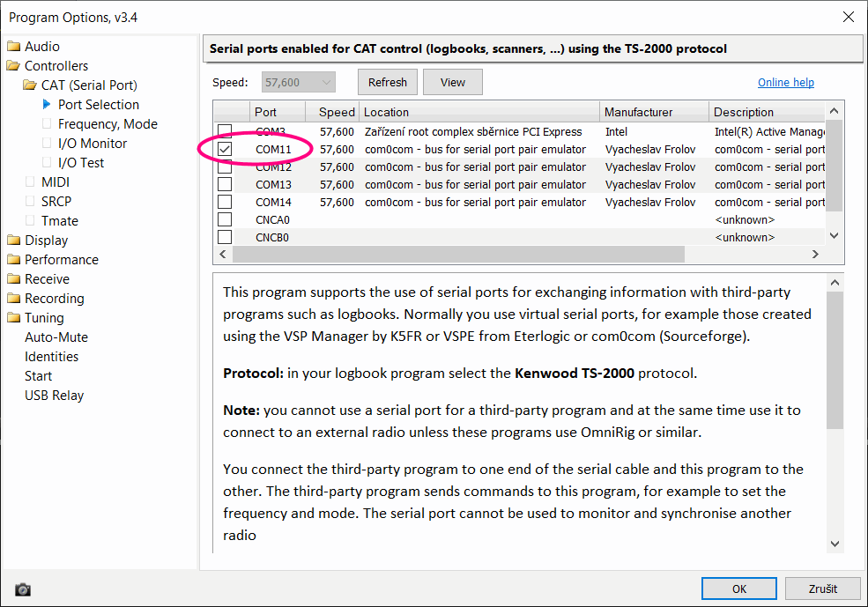Sort by the Location column header
The height and width of the screenshot is (607, 868).
click(x=479, y=112)
